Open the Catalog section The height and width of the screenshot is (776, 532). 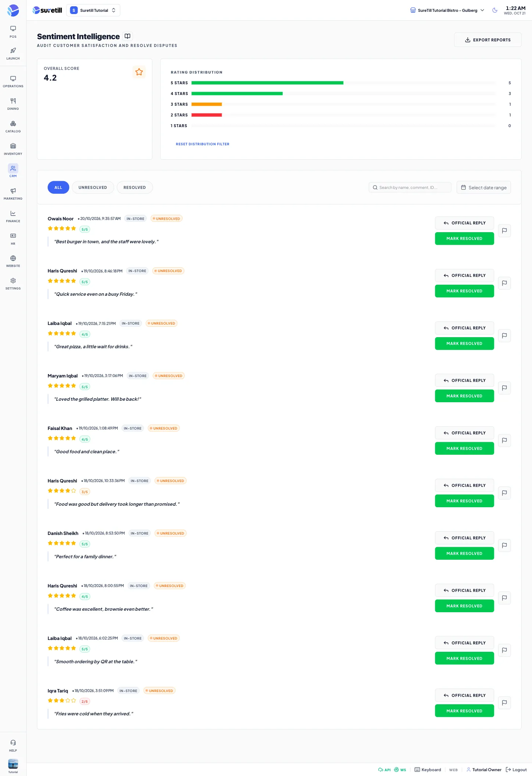(13, 127)
